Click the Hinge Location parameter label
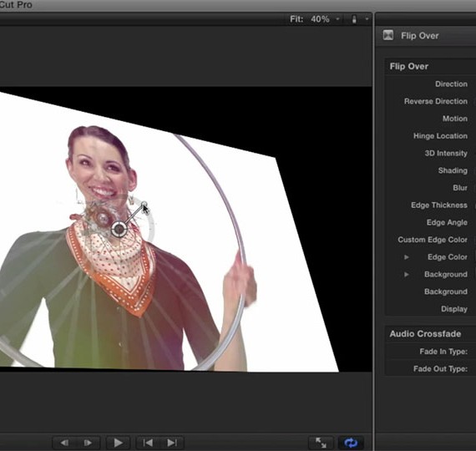476x451 pixels. tap(440, 136)
